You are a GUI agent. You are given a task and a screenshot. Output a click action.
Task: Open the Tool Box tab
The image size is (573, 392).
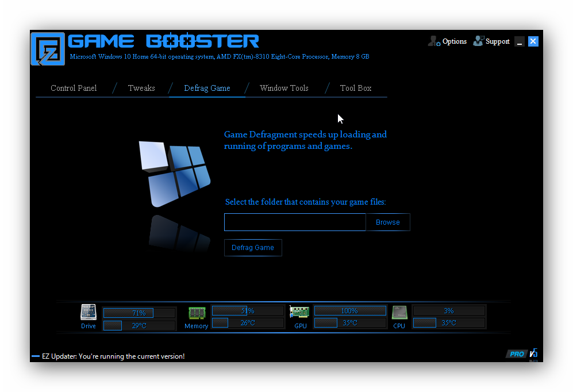tap(356, 88)
